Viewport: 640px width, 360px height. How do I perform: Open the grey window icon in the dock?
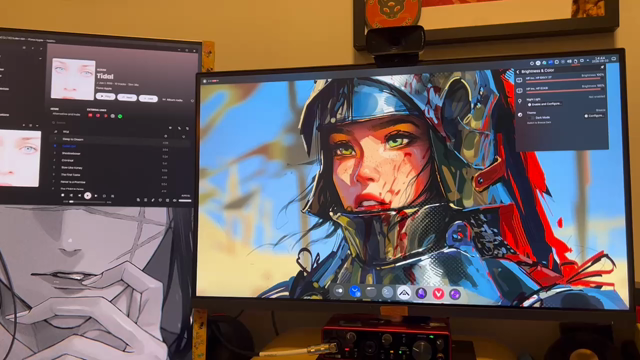(x=371, y=292)
